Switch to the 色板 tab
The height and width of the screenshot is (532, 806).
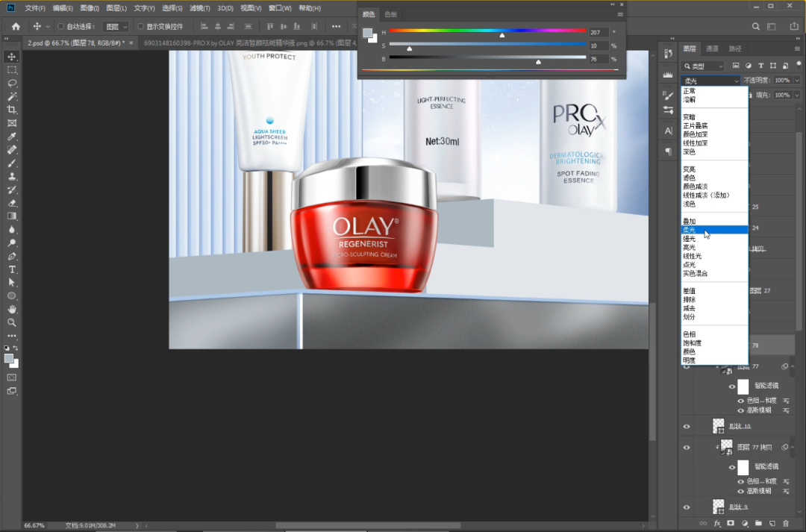pos(390,14)
